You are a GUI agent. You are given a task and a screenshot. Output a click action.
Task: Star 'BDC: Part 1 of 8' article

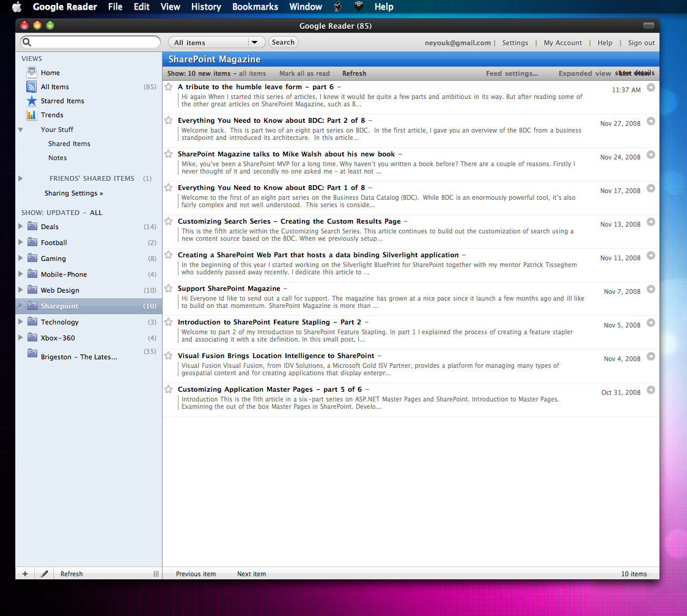click(x=168, y=188)
